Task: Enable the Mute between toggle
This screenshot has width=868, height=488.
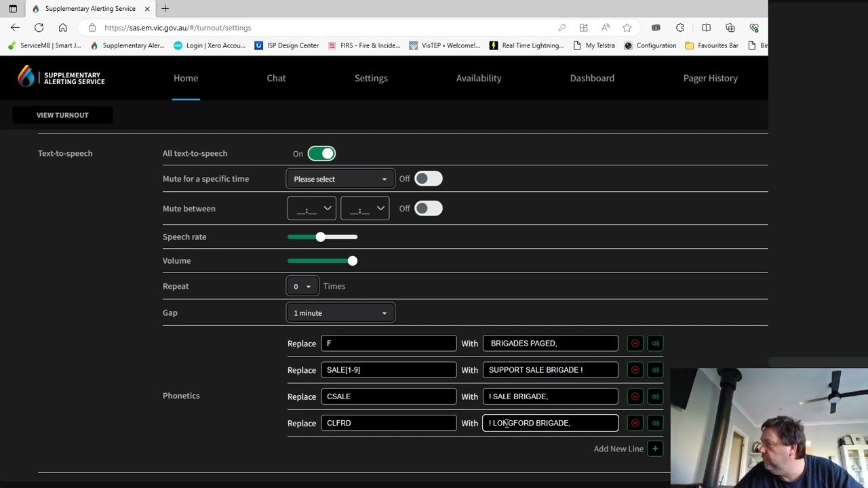Action: click(428, 209)
